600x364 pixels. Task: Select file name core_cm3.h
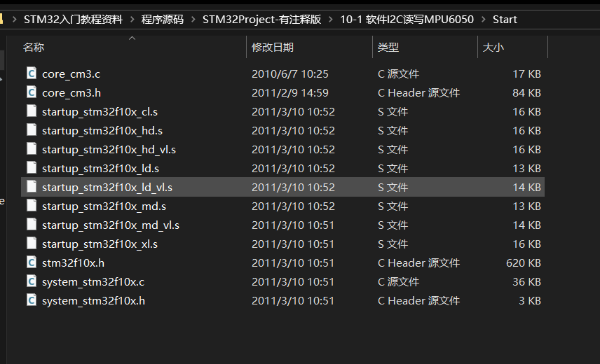coord(71,93)
